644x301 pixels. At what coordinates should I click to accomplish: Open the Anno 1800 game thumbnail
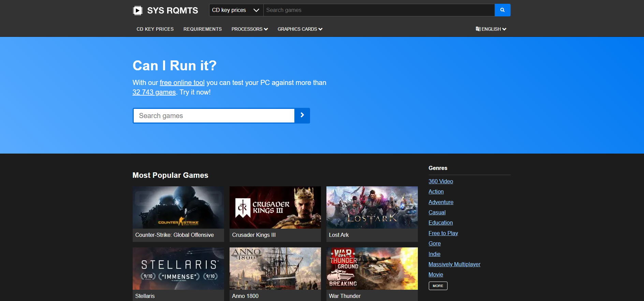pyautogui.click(x=275, y=269)
